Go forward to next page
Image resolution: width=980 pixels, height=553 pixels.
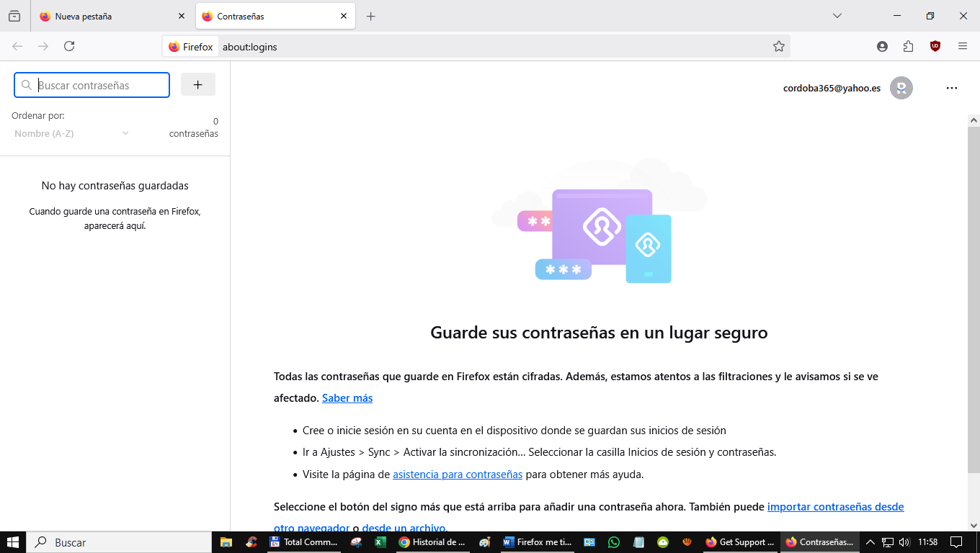coord(43,46)
